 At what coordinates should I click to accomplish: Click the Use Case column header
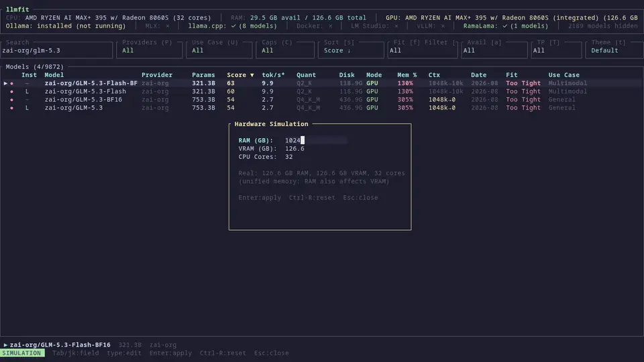(564, 75)
